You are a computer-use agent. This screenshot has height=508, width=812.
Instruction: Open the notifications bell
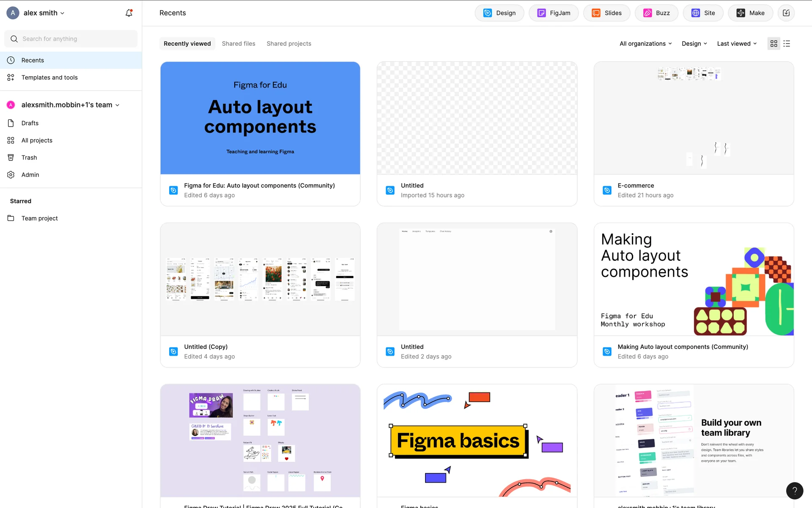129,13
